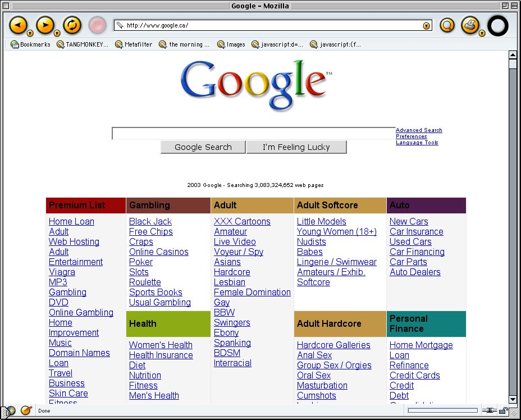521x420 pixels.
Task: Open the Language Tools link
Action: point(417,143)
